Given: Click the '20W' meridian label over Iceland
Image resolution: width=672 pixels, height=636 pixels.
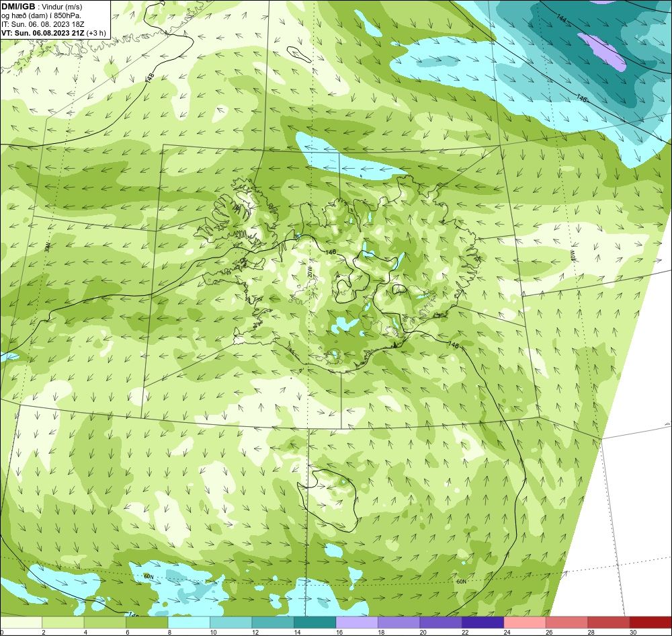Looking at the screenshot, I should point(310,272).
